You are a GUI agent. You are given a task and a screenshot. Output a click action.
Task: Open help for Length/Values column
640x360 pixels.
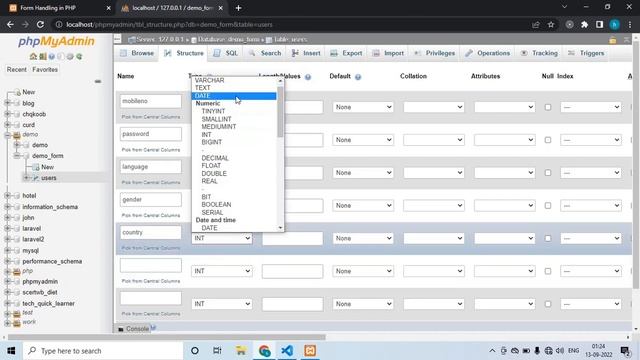point(308,77)
